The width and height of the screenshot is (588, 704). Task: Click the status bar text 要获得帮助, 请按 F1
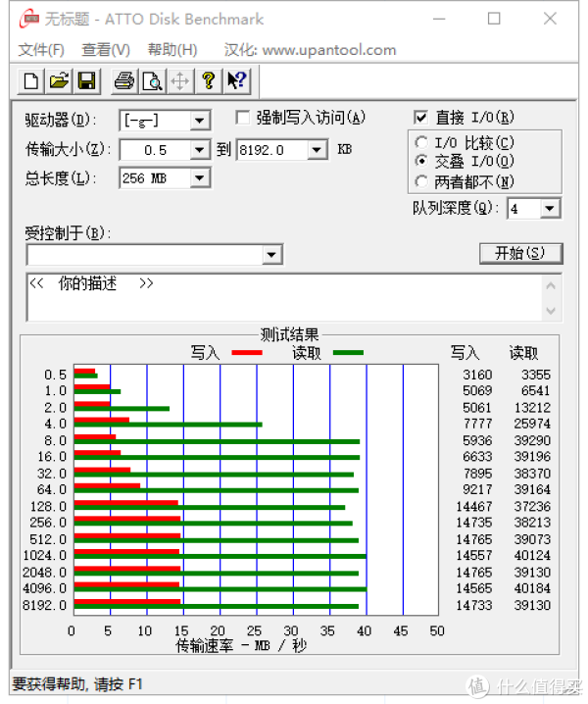point(77,684)
